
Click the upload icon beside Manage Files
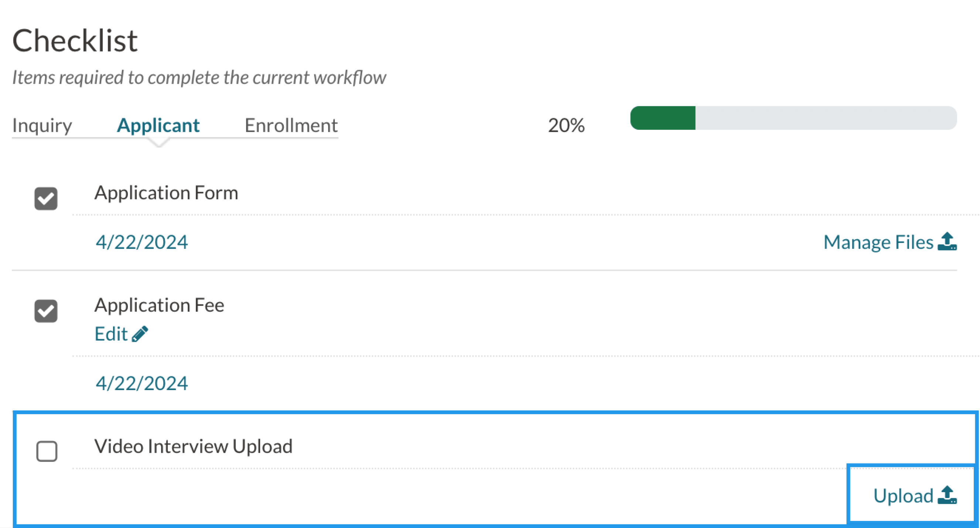coord(947,242)
